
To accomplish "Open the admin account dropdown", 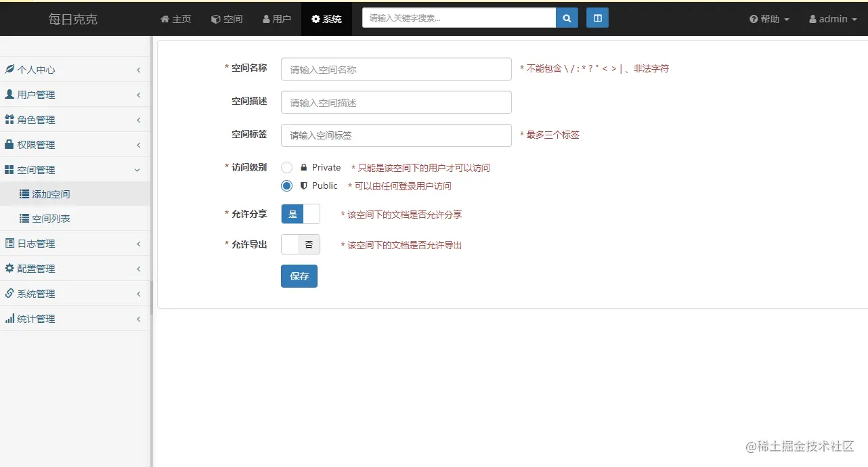I will (831, 19).
